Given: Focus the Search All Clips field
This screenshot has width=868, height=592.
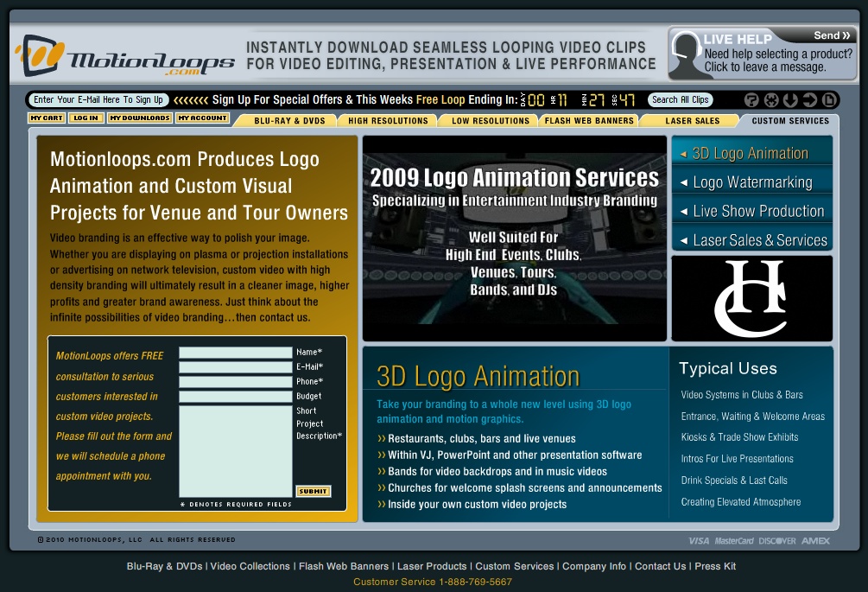Looking at the screenshot, I should point(681,99).
